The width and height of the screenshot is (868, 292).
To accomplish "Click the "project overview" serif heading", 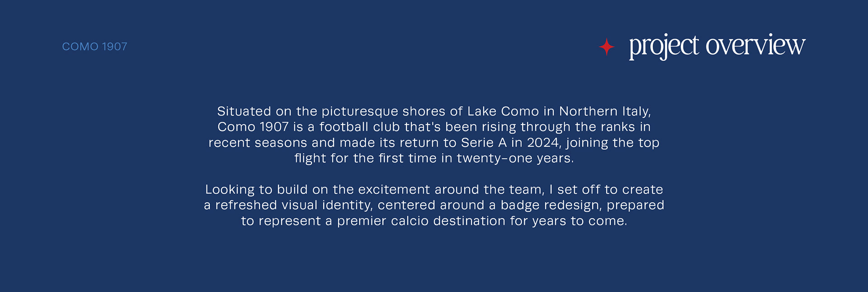I will click(717, 46).
